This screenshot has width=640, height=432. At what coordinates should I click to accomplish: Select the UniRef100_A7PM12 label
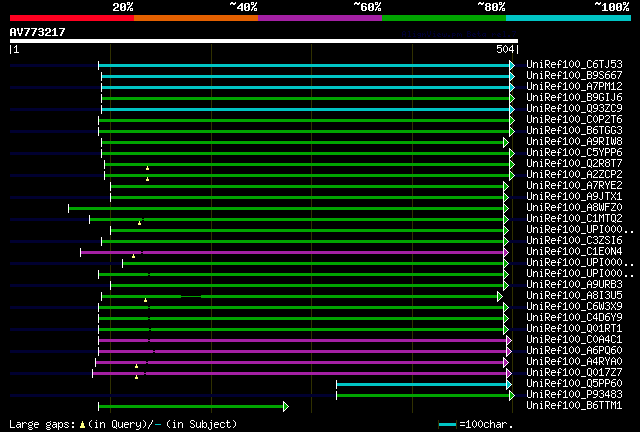(574, 87)
